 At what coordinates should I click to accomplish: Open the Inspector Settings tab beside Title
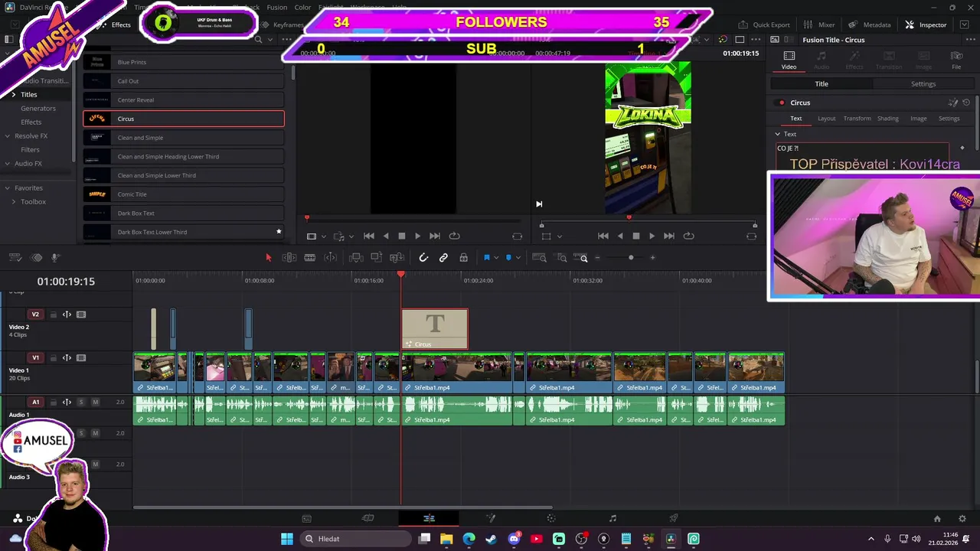(x=923, y=84)
